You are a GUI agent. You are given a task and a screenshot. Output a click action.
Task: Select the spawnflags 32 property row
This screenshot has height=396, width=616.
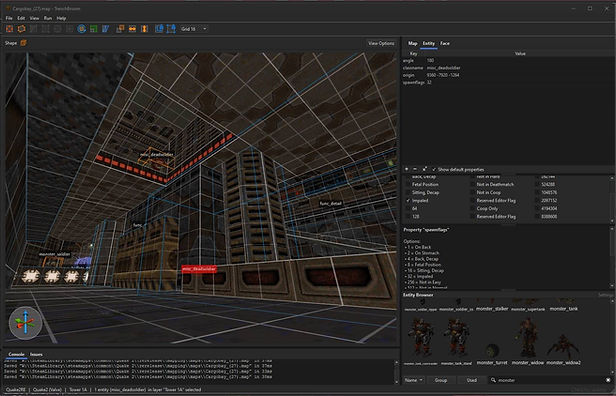point(507,82)
